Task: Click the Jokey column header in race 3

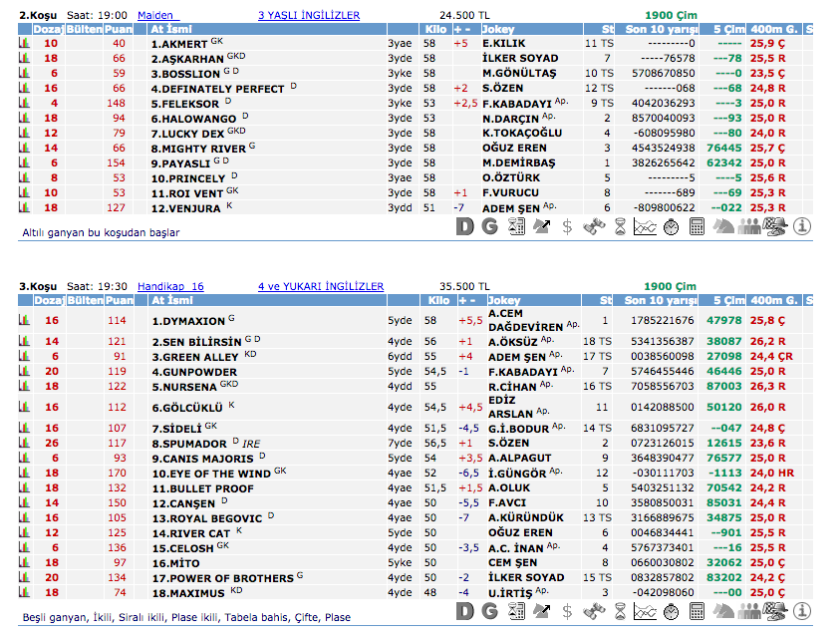Action: [x=506, y=300]
